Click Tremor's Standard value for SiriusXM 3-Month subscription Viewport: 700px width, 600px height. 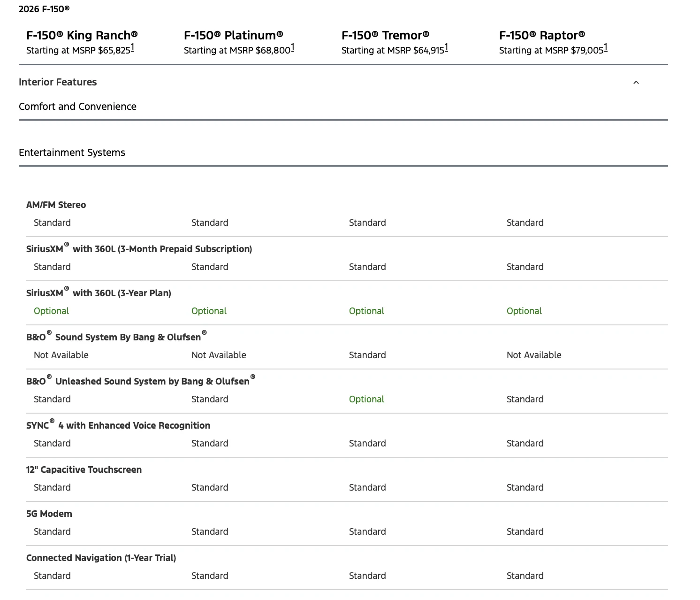tap(367, 267)
